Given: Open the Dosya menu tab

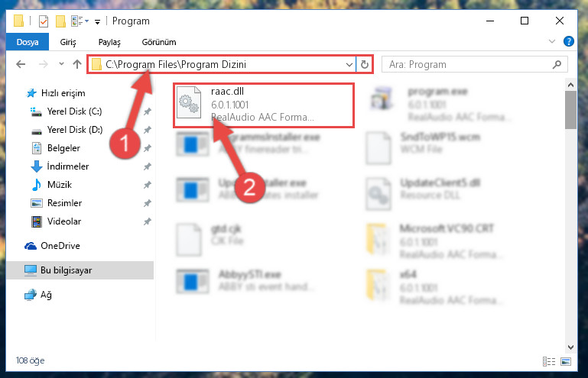Looking at the screenshot, I should (28, 42).
